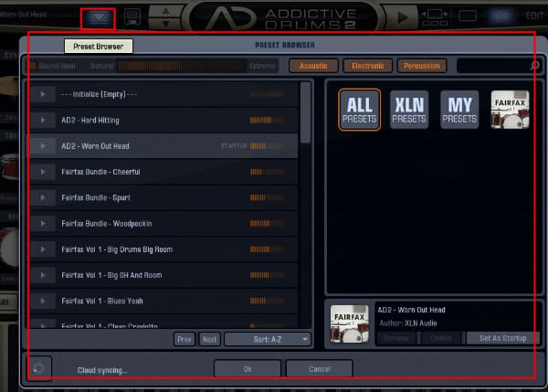Show MY PRESETS category
Viewport: 548px width, 392px height.
pos(459,110)
